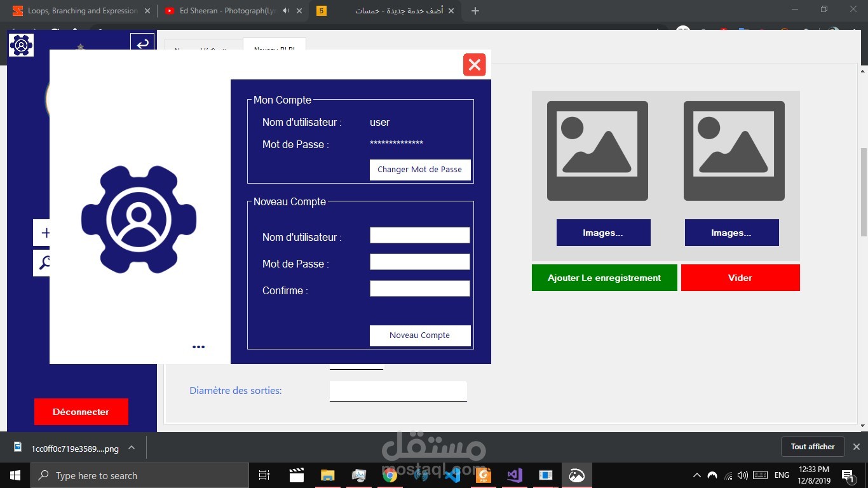Click the Changer Mot de Passe button
Viewport: 868px width, 488px height.
click(x=419, y=170)
